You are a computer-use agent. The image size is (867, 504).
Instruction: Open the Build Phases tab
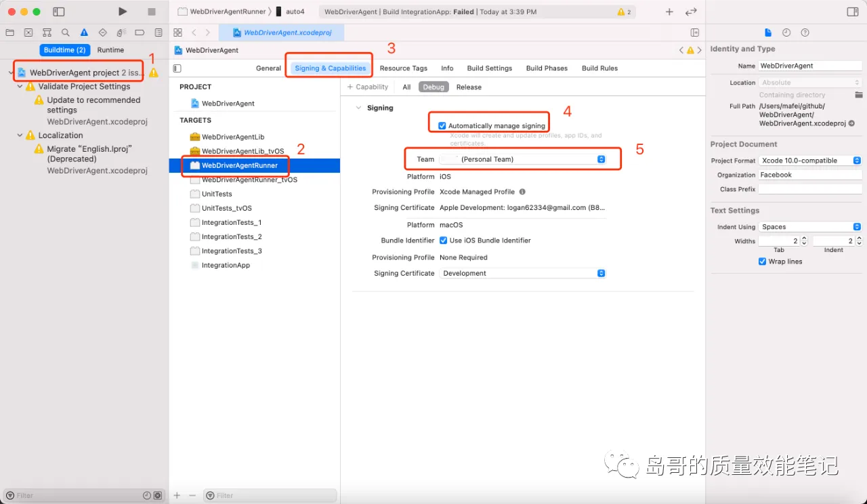[x=547, y=68]
